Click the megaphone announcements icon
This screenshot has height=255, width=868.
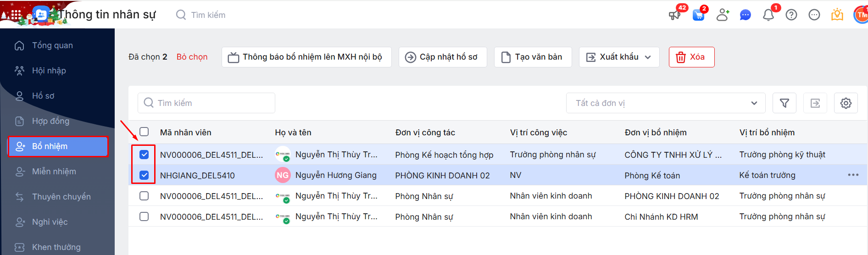coord(674,15)
